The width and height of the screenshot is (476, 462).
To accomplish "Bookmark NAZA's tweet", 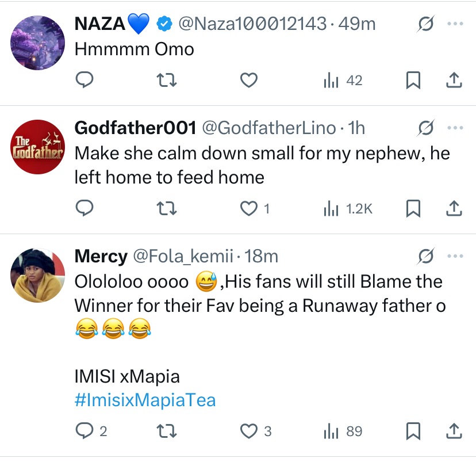I will point(413,81).
